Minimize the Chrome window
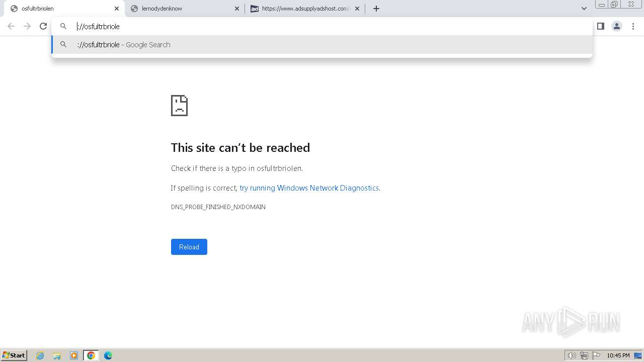 coord(602,5)
